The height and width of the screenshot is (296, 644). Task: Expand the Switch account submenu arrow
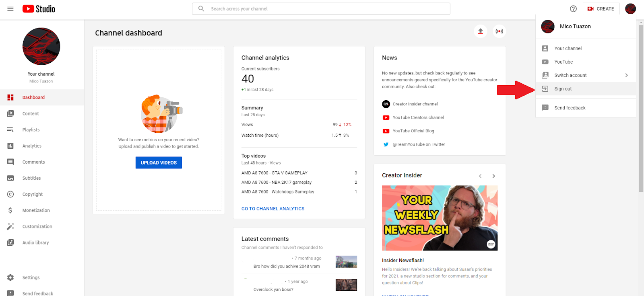626,75
